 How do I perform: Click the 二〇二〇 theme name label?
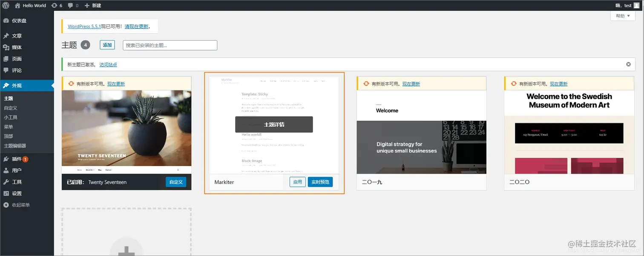click(520, 182)
